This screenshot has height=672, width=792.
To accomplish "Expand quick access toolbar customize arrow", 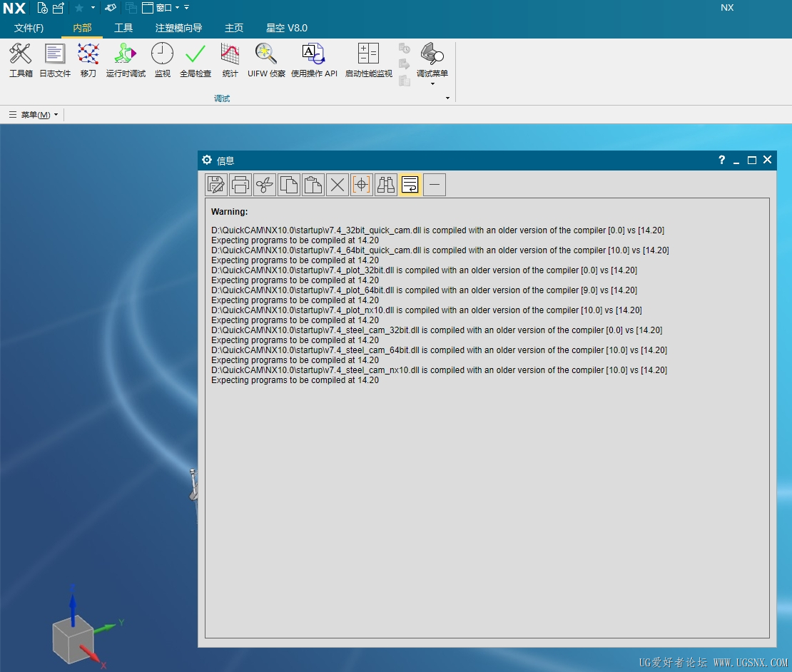I will (x=186, y=8).
